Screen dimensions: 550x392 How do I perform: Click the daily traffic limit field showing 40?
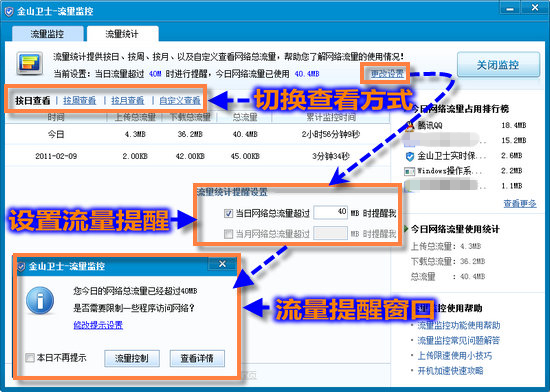[330, 212]
